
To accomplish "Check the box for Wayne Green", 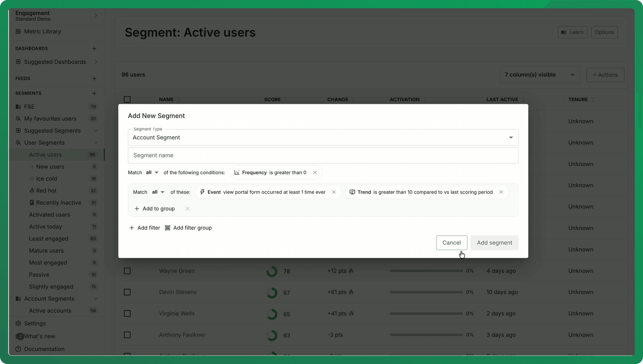I will 127,271.
